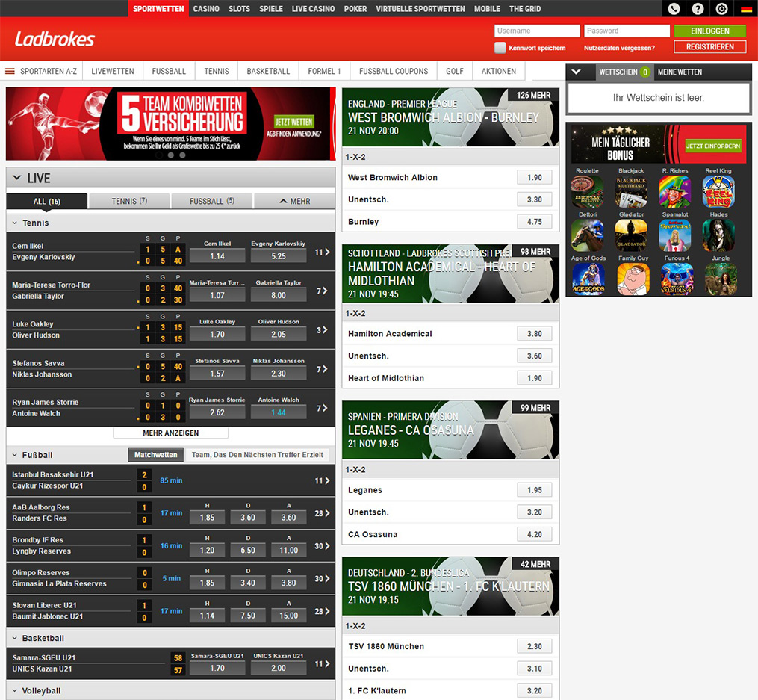Viewport: 758px width, 700px height.
Task: Click the EINLOGGEN button
Action: click(710, 31)
